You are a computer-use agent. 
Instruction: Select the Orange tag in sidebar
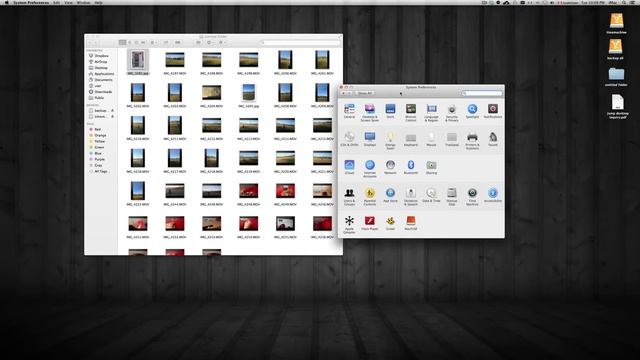[x=98, y=136]
